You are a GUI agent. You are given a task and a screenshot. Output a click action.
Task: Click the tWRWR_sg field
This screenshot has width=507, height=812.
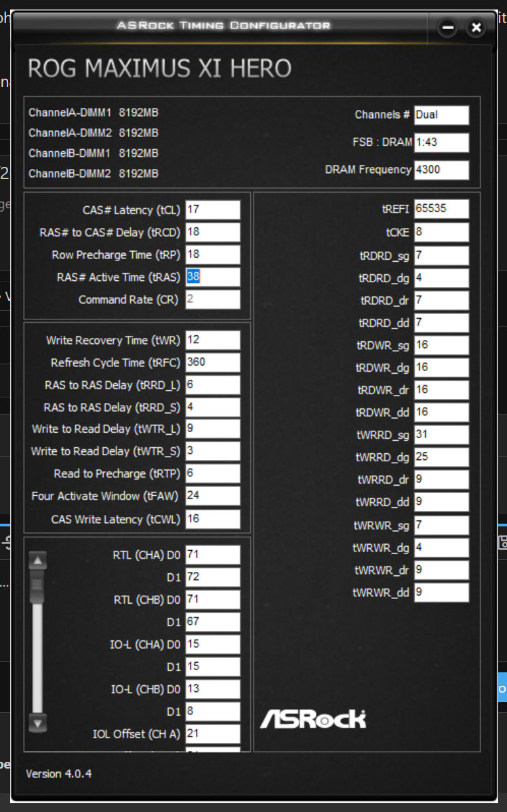pyautogui.click(x=441, y=525)
